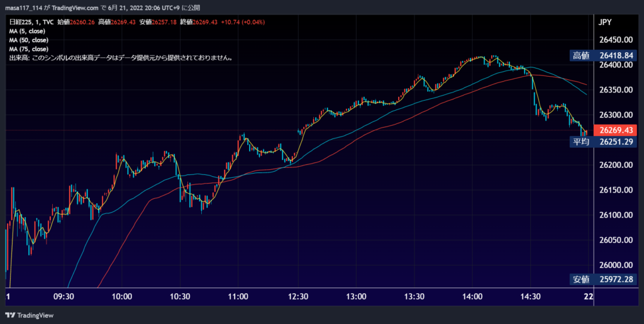Click the 26100.00 price axis label
Image resolution: width=644 pixels, height=324 pixels.
[615, 215]
